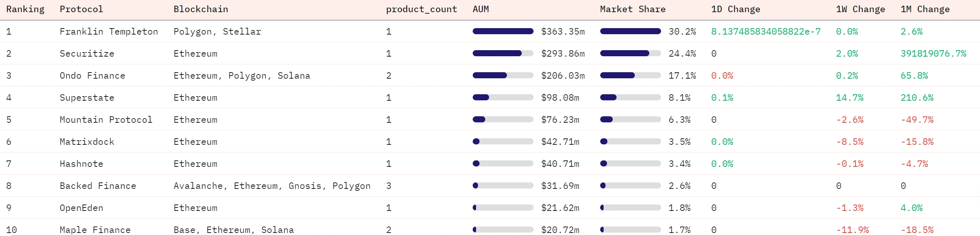980x236 pixels.
Task: Click the product_count column header
Action: (421, 9)
